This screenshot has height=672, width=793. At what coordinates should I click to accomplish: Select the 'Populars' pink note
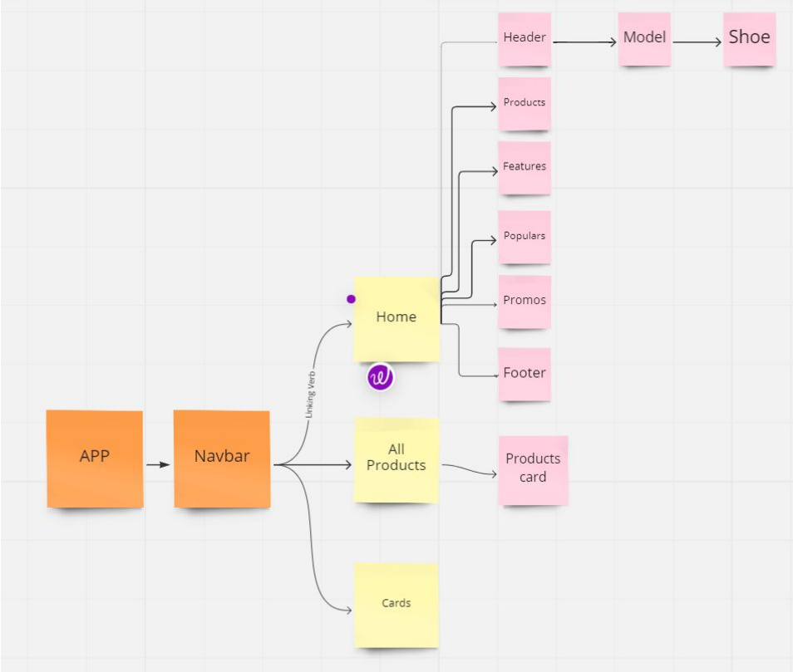point(524,236)
